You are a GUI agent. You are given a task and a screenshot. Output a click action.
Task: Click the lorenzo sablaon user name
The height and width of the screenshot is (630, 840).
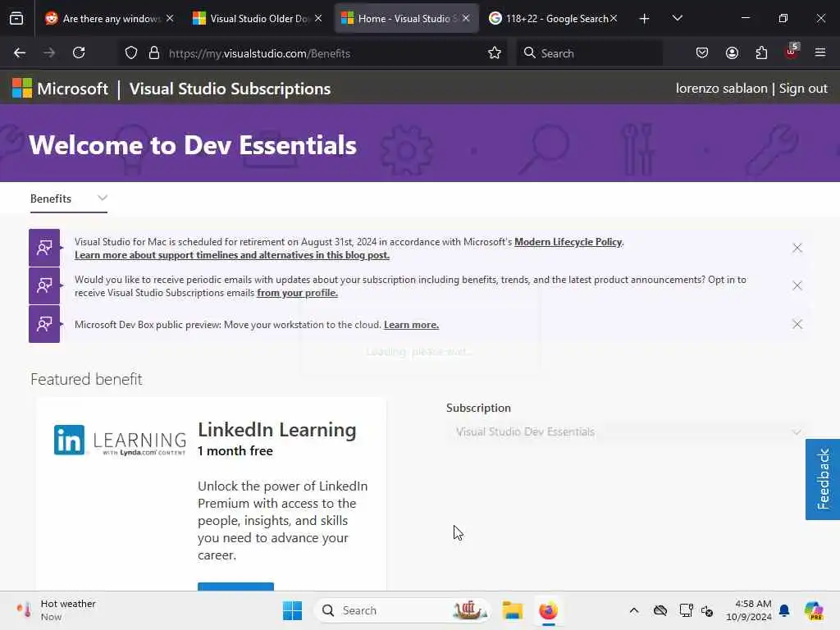[721, 89]
